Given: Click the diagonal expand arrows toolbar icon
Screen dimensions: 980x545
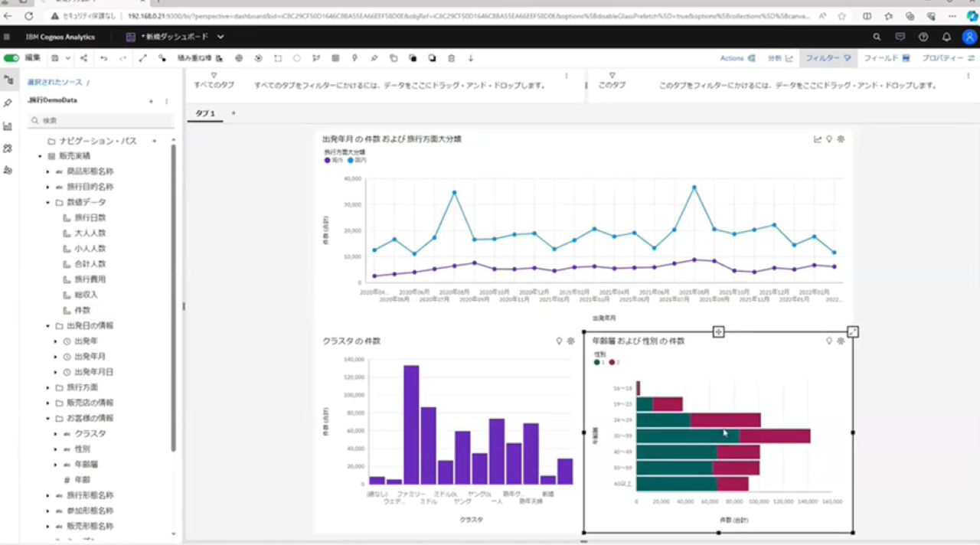Looking at the screenshot, I should click(142, 58).
